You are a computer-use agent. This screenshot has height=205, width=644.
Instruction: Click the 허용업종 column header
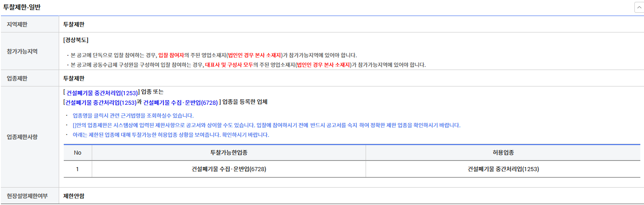503,152
